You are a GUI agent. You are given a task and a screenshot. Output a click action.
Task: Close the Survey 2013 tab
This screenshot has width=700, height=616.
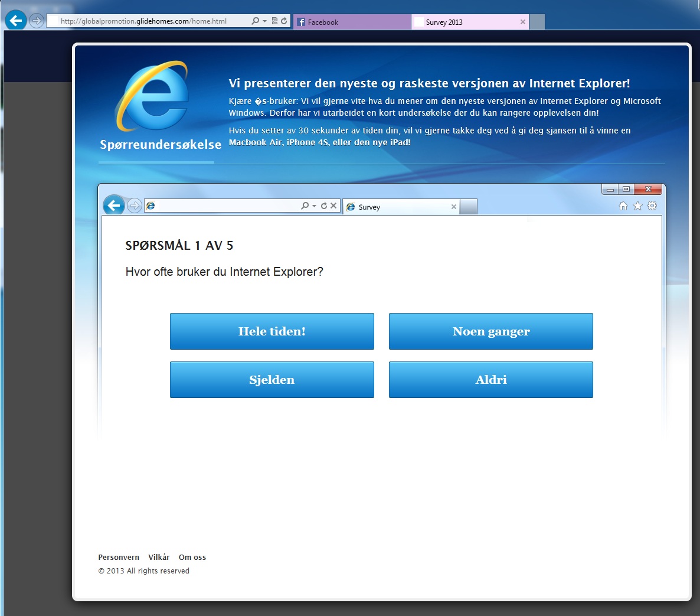coord(523,22)
